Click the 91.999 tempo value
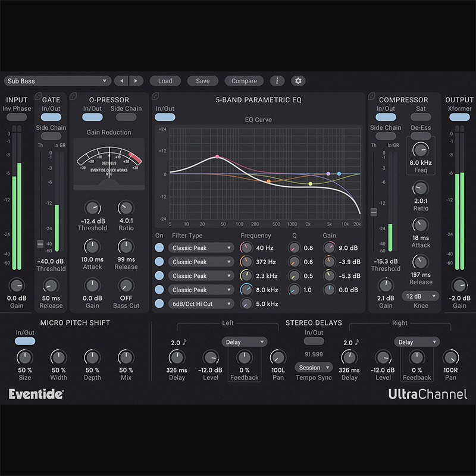The height and width of the screenshot is (476, 476). 314,354
